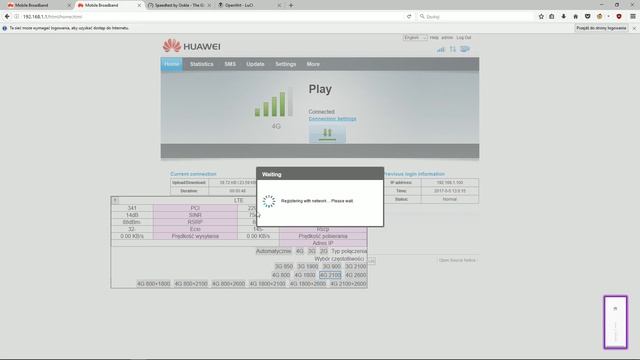The image size is (640, 360).
Task: Open the More menu item
Action: 313,64
